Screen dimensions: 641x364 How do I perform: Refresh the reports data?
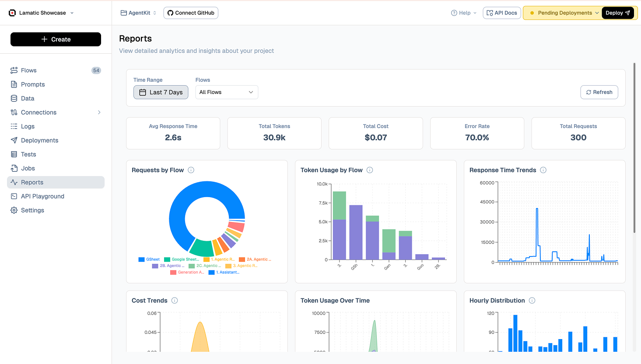(x=599, y=92)
